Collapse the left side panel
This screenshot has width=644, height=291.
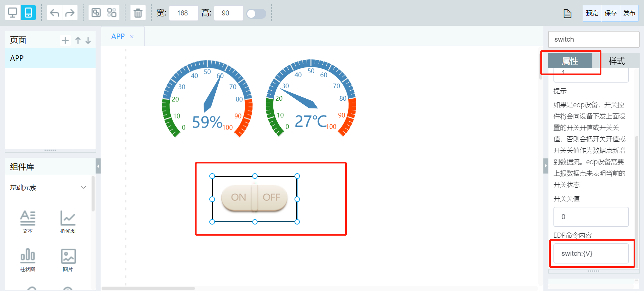pos(98,166)
